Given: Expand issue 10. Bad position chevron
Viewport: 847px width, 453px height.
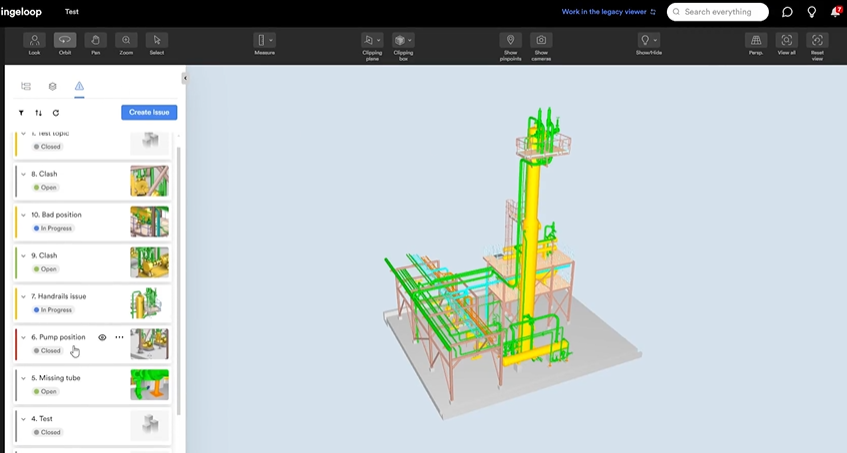Looking at the screenshot, I should point(23,215).
